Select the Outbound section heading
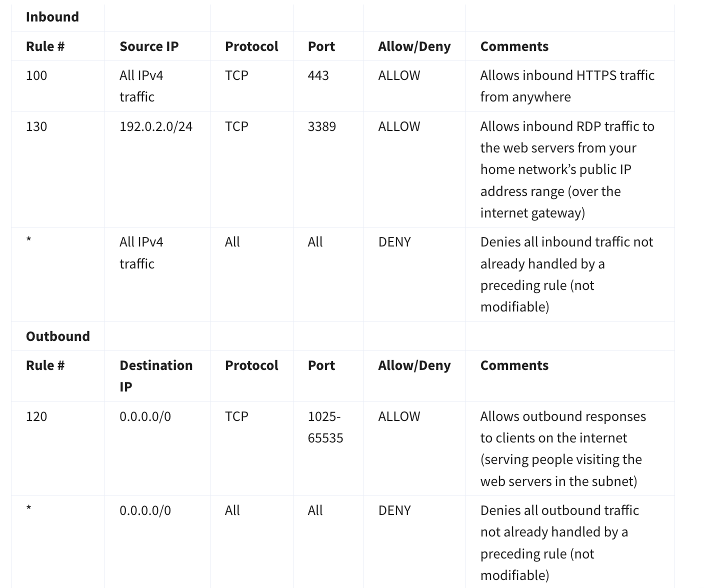Viewport: 704px width, 588px height. point(58,336)
